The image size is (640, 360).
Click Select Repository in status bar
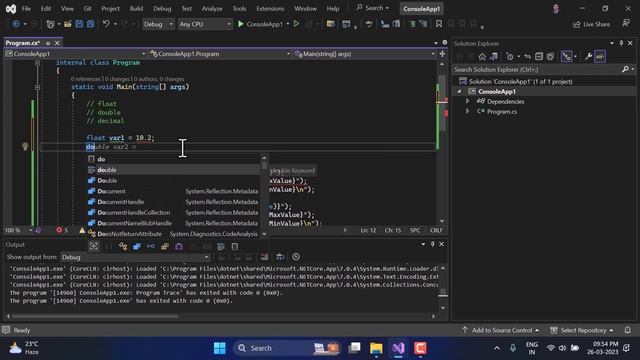pos(583,330)
